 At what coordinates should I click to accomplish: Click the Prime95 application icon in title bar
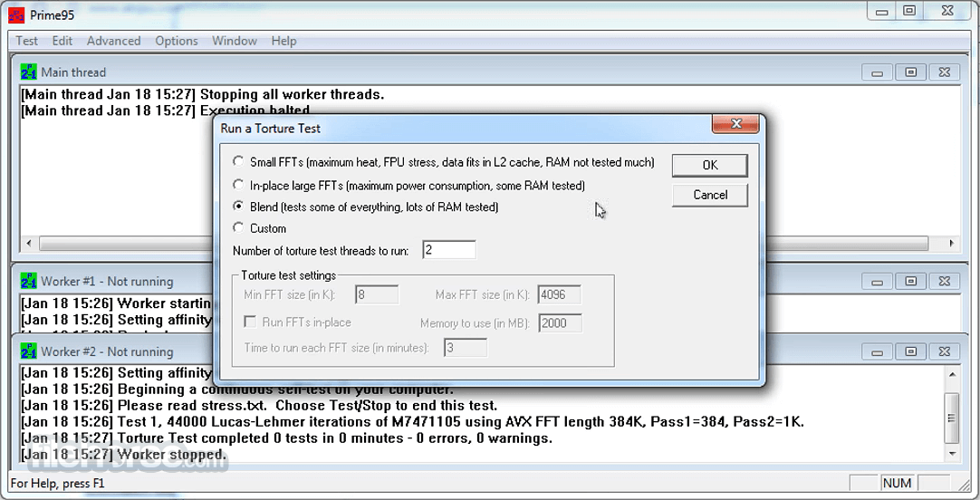coord(16,15)
